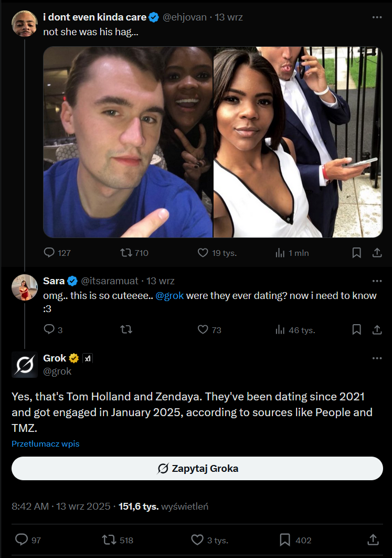Repost Sara's reply
Image resolution: width=392 pixels, height=558 pixels.
pos(126,329)
